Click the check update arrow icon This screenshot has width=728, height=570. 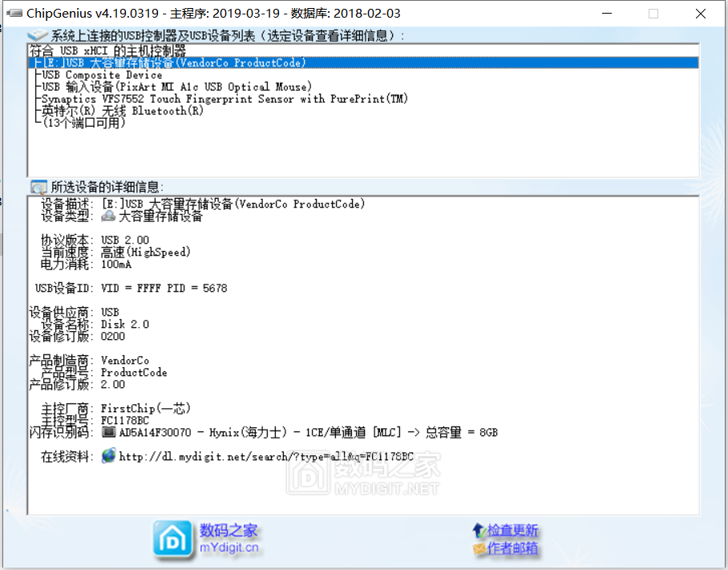[479, 531]
